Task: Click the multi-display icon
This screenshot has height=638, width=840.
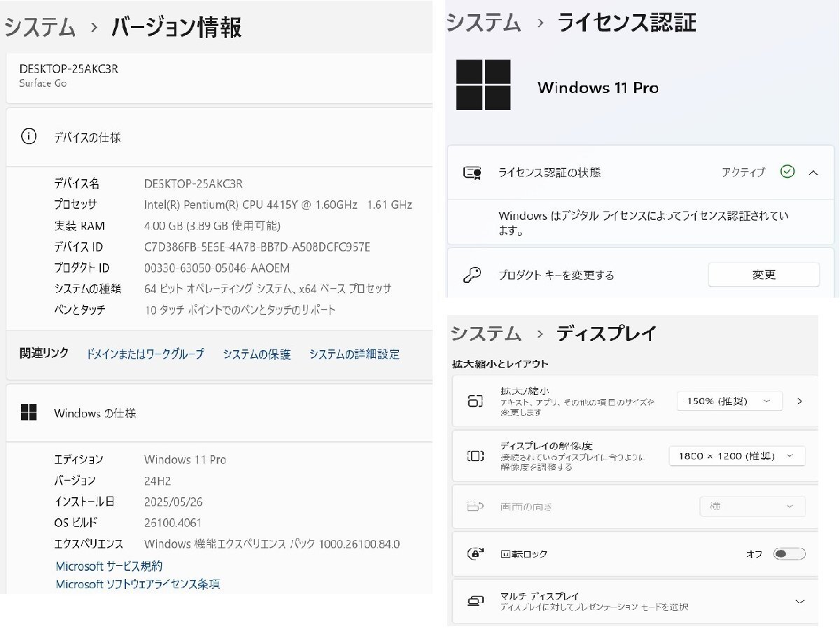Action: (x=476, y=600)
